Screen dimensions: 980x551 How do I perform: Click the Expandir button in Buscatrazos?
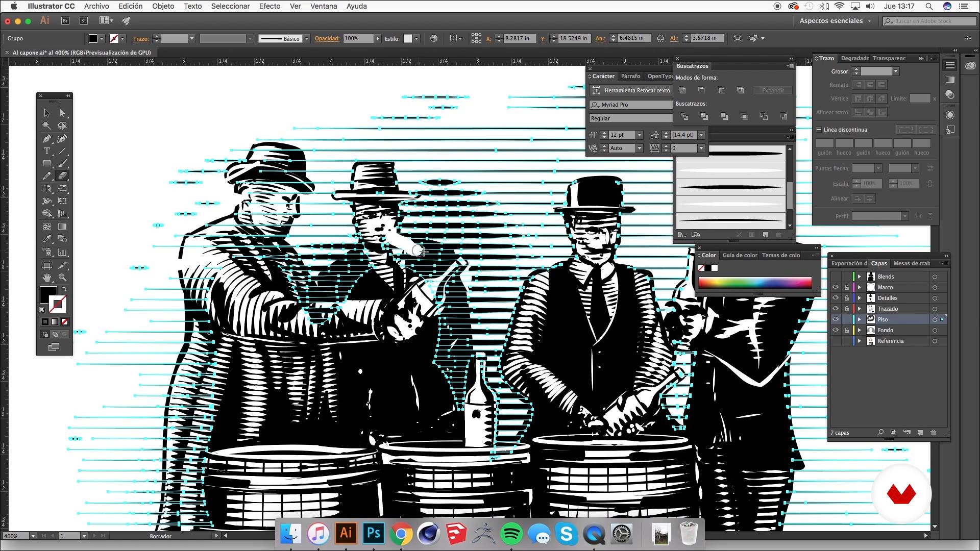(773, 90)
